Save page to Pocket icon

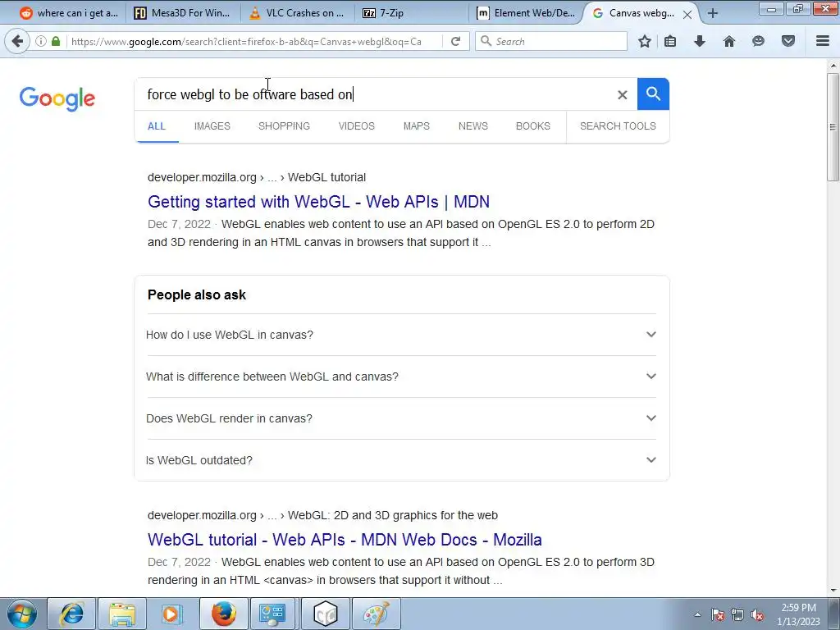[788, 41]
